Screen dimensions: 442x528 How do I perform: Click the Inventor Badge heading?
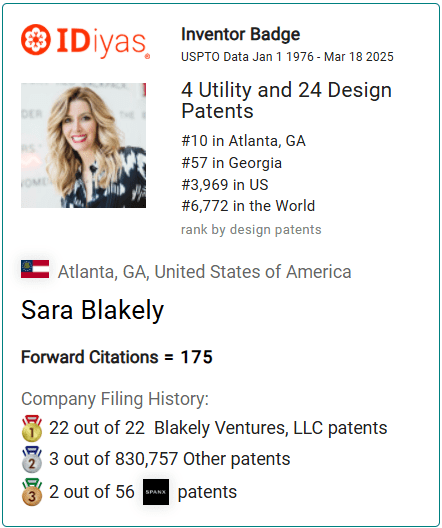[240, 34]
